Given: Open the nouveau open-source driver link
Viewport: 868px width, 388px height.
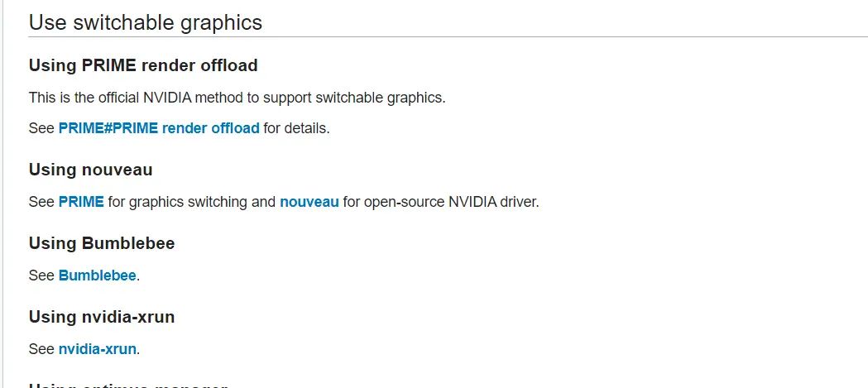Looking at the screenshot, I should 309,202.
